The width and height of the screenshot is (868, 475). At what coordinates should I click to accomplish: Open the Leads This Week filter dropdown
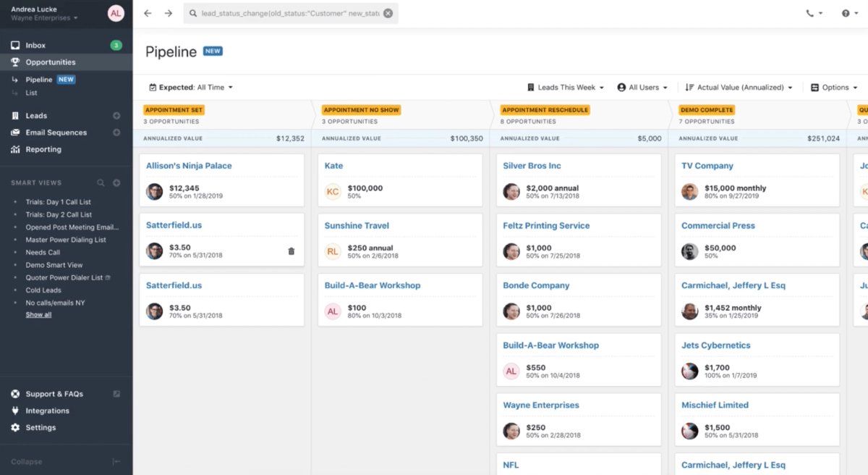pos(566,87)
